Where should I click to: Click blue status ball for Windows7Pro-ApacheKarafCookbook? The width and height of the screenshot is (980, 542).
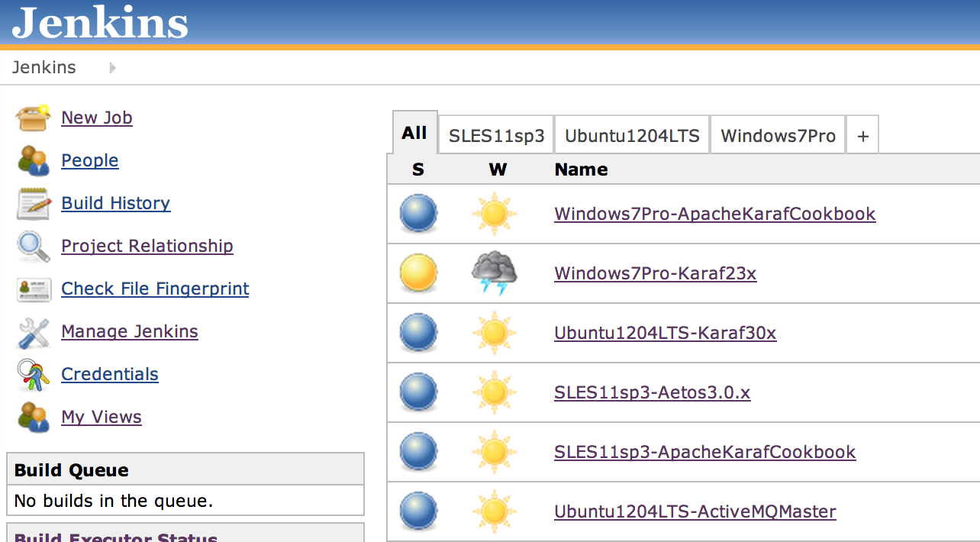coord(418,214)
